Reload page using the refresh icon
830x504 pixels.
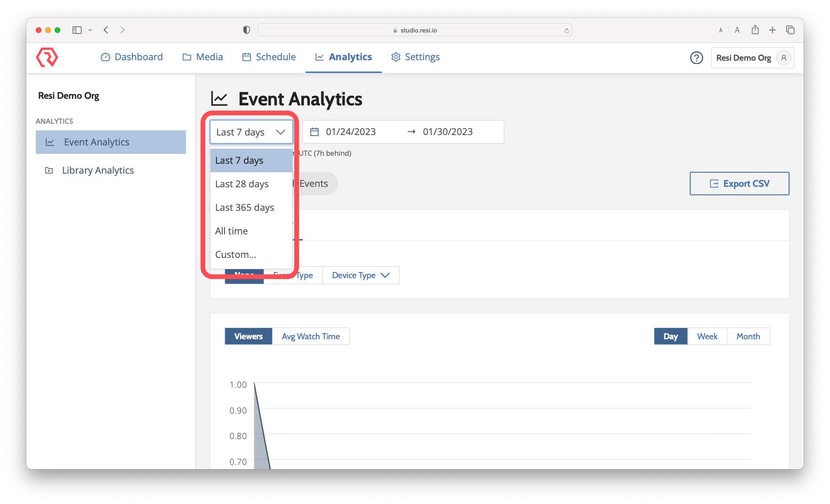pyautogui.click(x=566, y=31)
